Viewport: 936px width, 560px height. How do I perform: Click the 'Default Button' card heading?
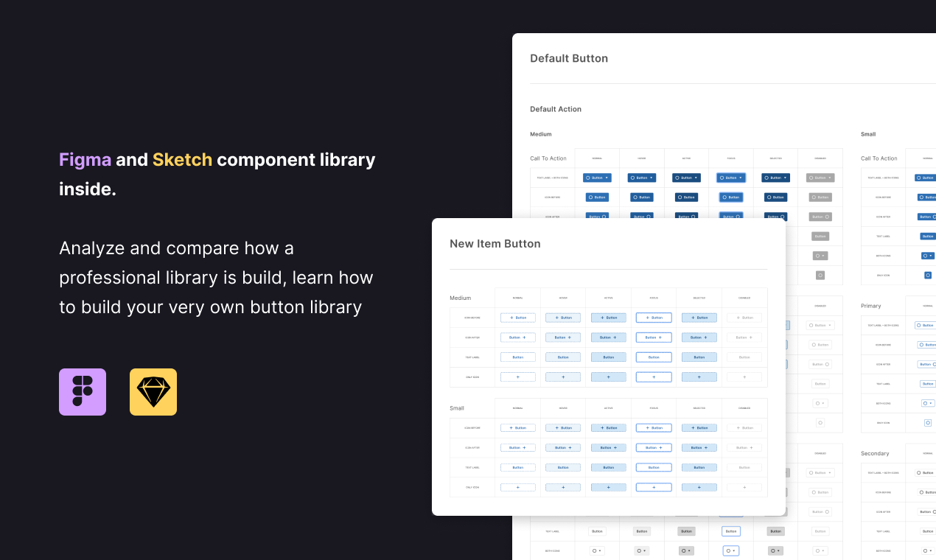(569, 58)
